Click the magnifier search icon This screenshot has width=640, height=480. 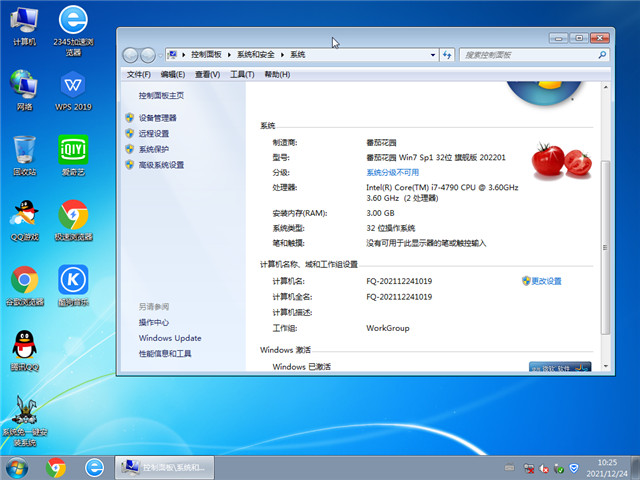pos(602,55)
